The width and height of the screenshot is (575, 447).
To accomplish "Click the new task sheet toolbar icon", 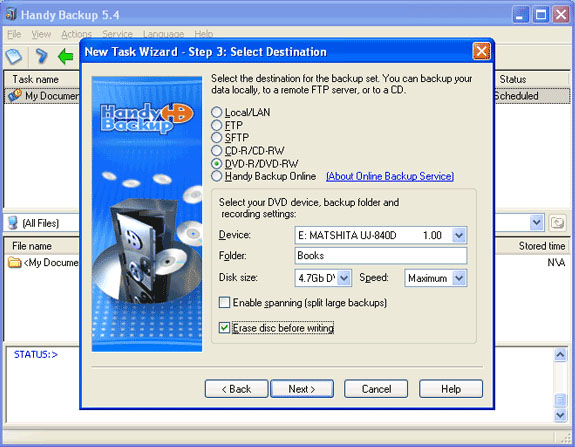I will click(14, 56).
